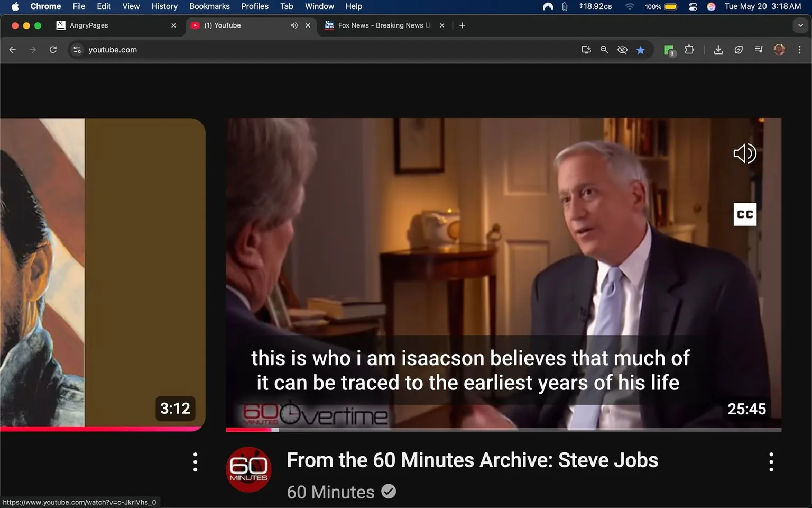
Task: Toggle the bookmark star for this page
Action: [x=641, y=49]
